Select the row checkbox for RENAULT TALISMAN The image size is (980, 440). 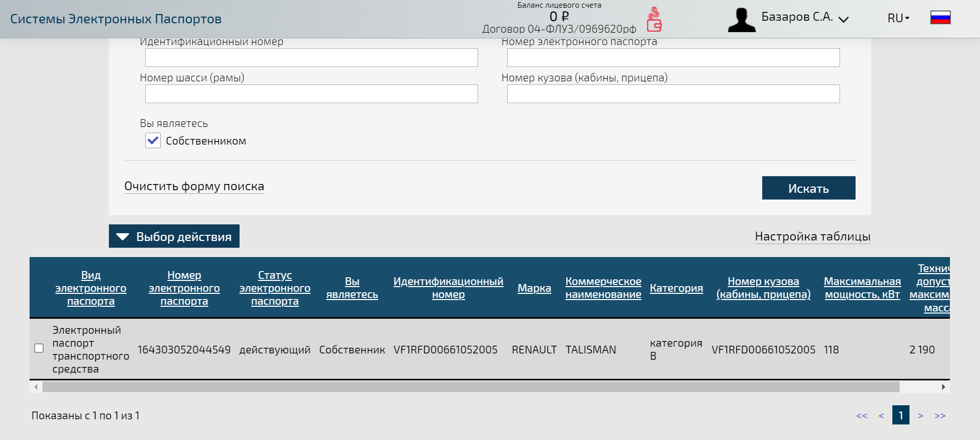(39, 348)
